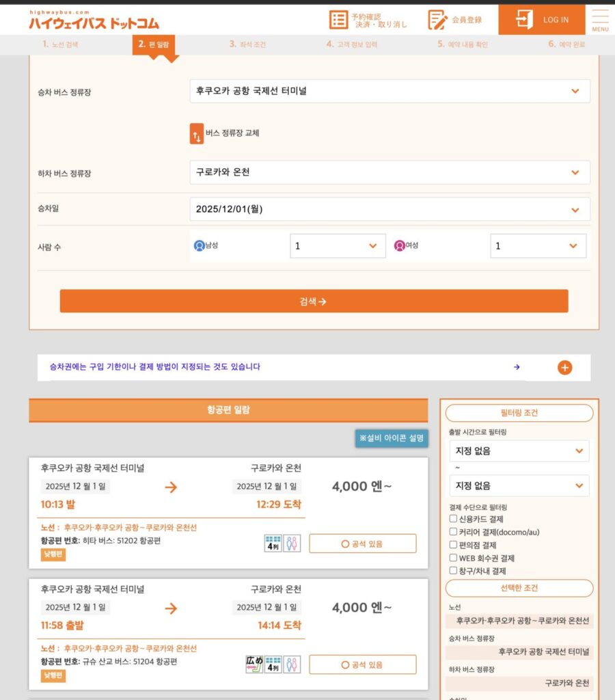Open the 승차일 date dropdown
This screenshot has width=615, height=700.
[x=389, y=208]
